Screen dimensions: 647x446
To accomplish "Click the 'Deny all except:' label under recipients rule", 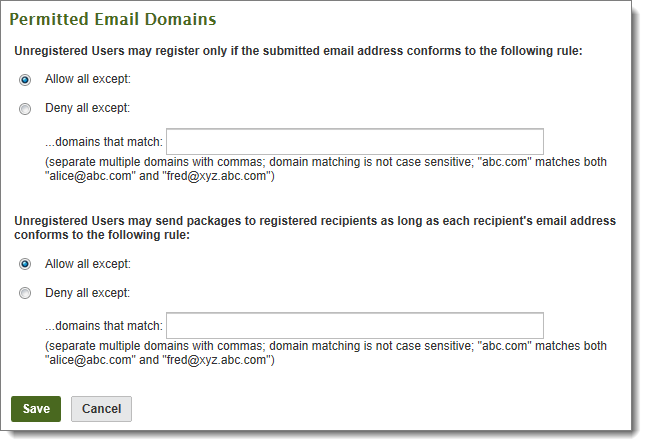I will [x=88, y=294].
